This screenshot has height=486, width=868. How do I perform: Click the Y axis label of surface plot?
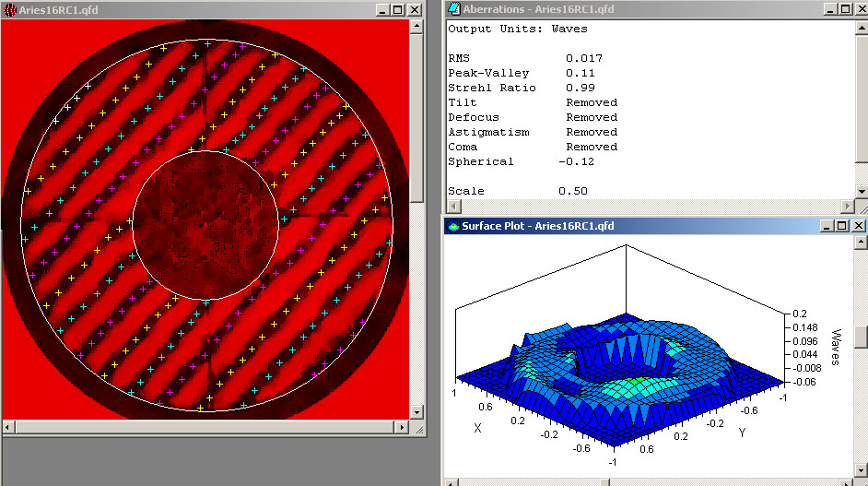pyautogui.click(x=743, y=433)
